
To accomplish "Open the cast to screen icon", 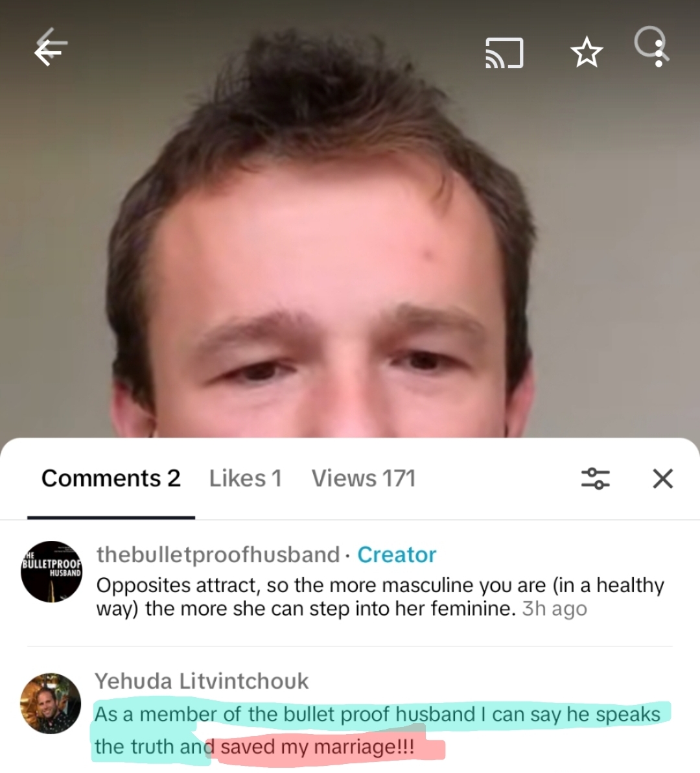I will [504, 53].
